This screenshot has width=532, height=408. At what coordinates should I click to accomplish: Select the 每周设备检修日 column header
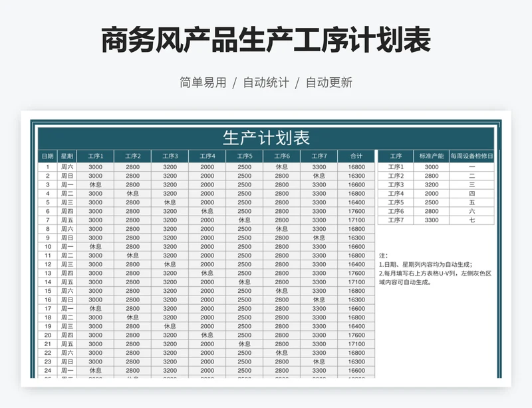tap(471, 156)
